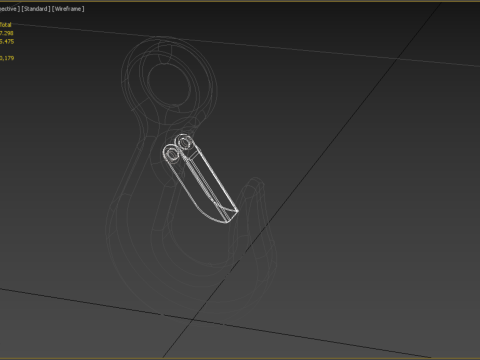Viewport: 480px width, 360px height.
Task: Open the Wireframe display mode menu
Action: tap(68, 9)
